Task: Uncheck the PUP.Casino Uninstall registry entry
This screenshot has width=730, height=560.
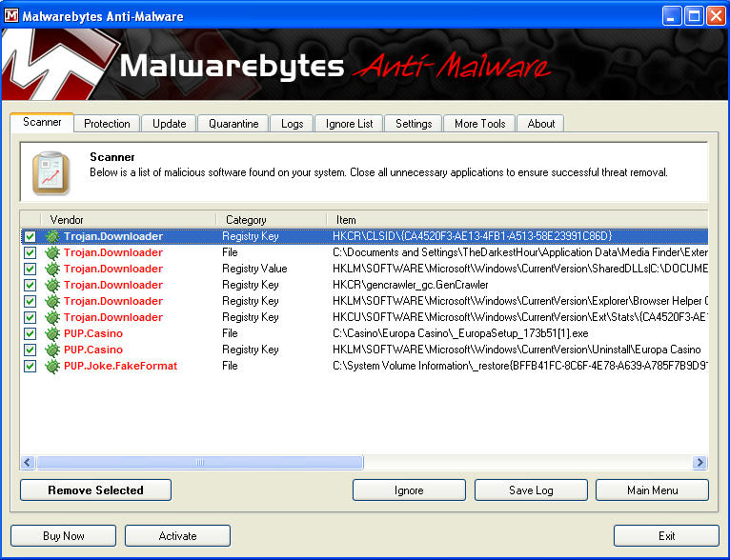Action: 30,350
